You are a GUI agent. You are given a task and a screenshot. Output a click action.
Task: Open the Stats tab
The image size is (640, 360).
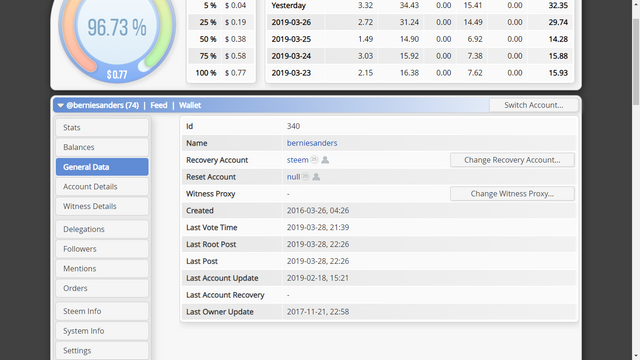point(102,127)
